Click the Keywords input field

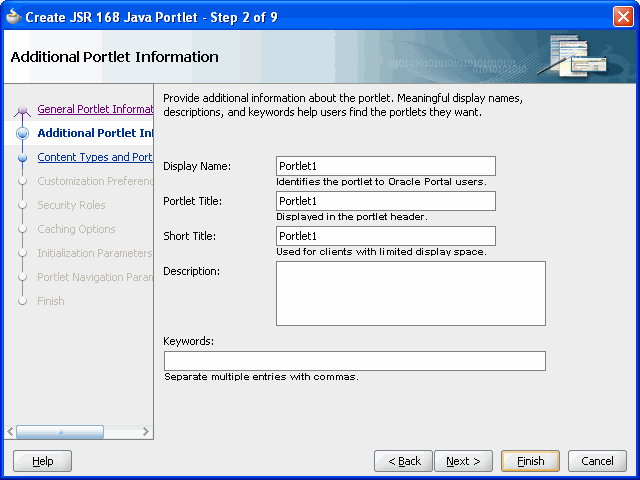click(355, 361)
